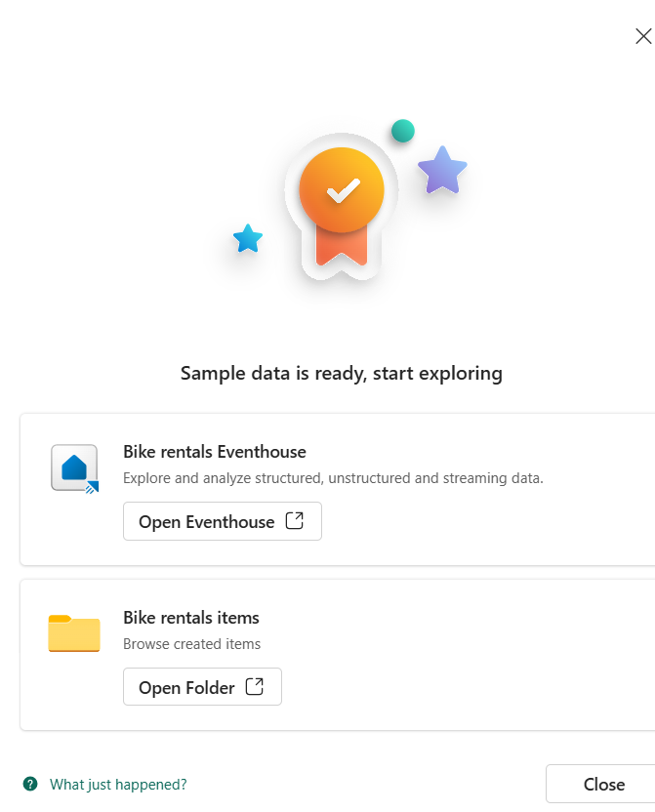Open the What just happened? link
The height and width of the screenshot is (812, 655).
coord(118,785)
